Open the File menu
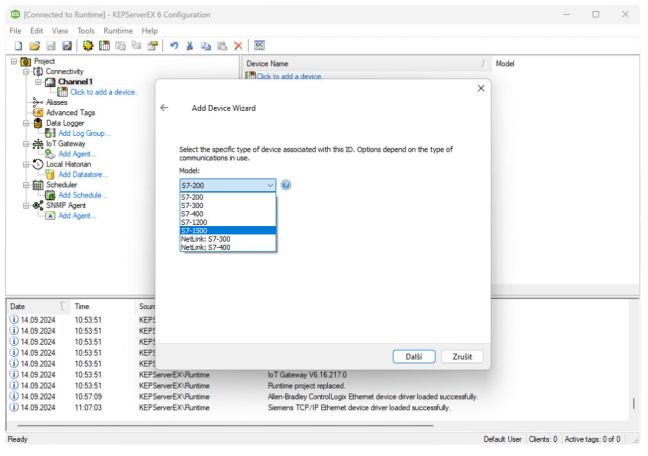This screenshot has height=456, width=648. tap(15, 31)
